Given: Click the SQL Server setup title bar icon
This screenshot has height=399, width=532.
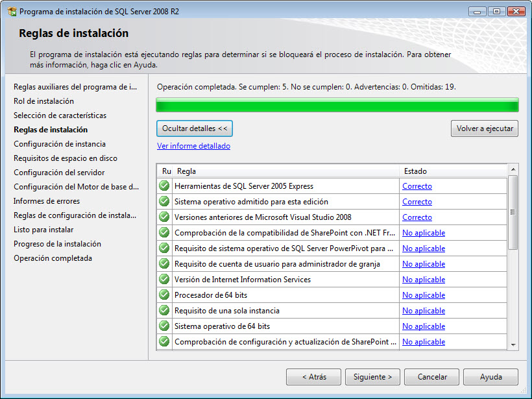Looking at the screenshot, I should (12, 12).
